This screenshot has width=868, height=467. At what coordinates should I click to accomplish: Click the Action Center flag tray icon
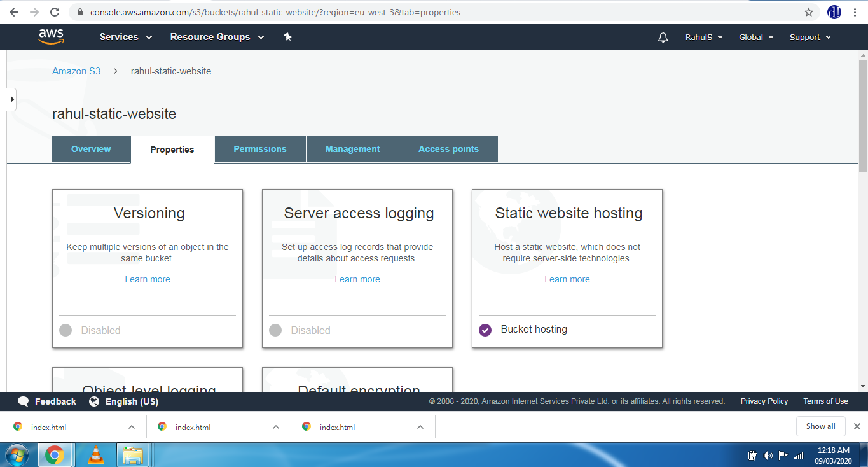point(783,455)
